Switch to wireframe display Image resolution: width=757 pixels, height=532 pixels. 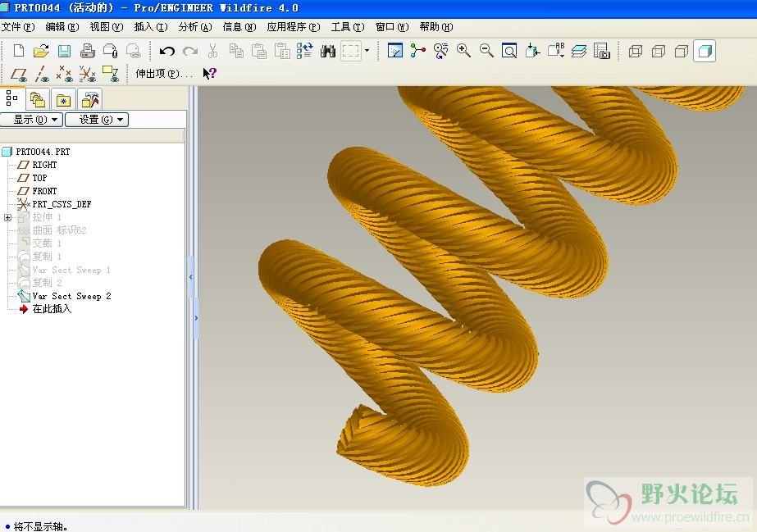click(636, 51)
